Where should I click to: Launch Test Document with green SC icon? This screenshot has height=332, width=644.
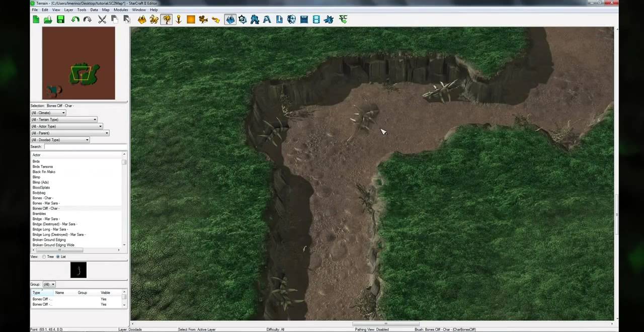[343, 20]
